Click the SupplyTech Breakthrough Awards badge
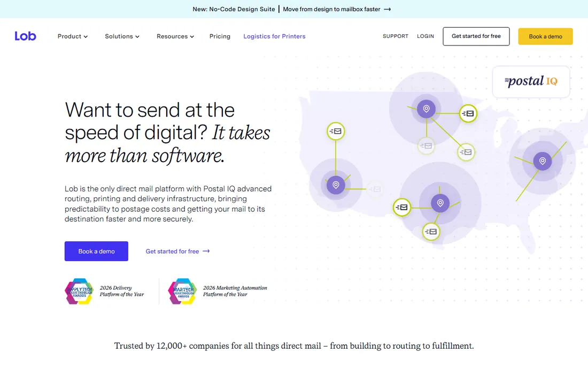588x368 pixels. [79, 291]
